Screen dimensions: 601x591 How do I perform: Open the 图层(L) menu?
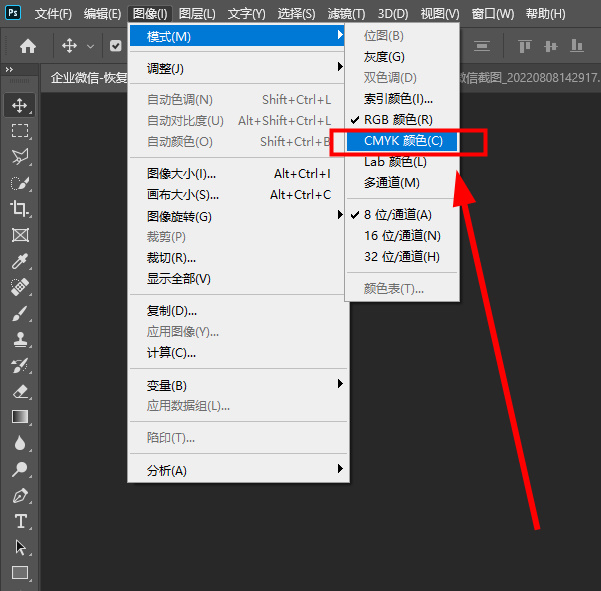(197, 14)
